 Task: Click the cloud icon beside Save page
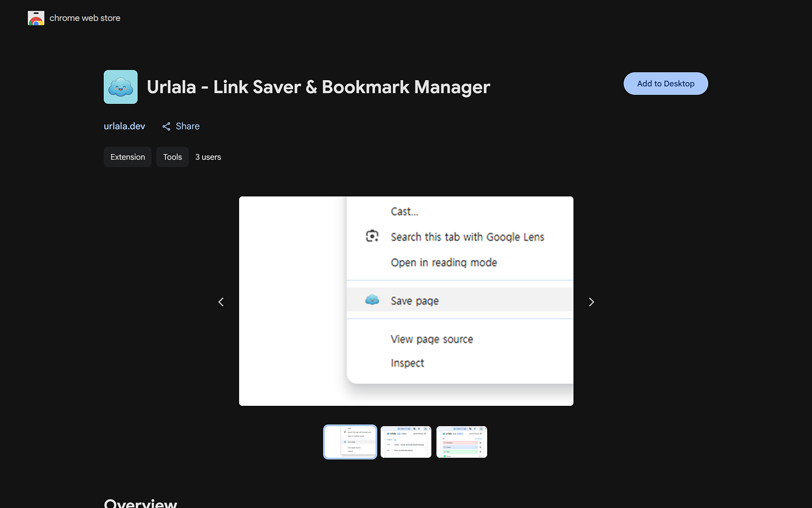pos(372,300)
